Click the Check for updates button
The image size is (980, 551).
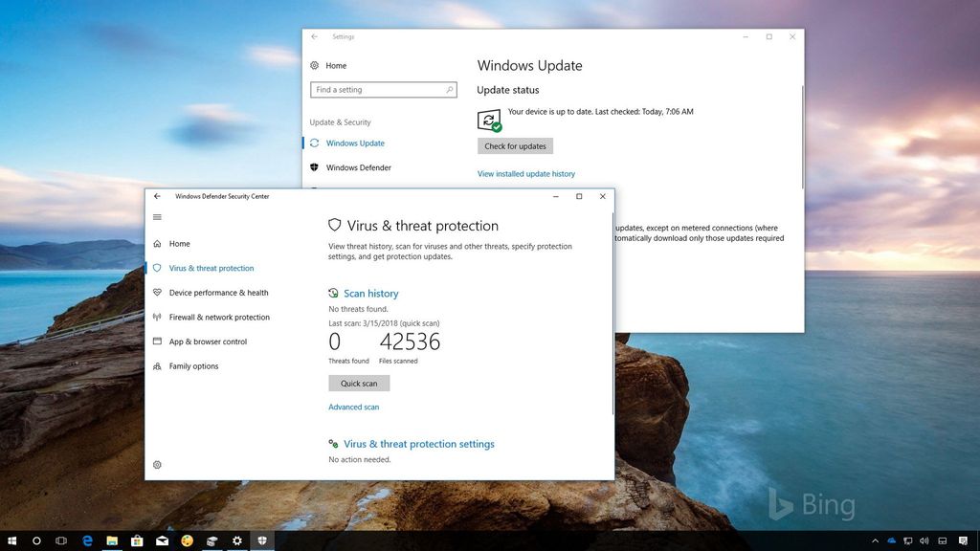pos(515,145)
